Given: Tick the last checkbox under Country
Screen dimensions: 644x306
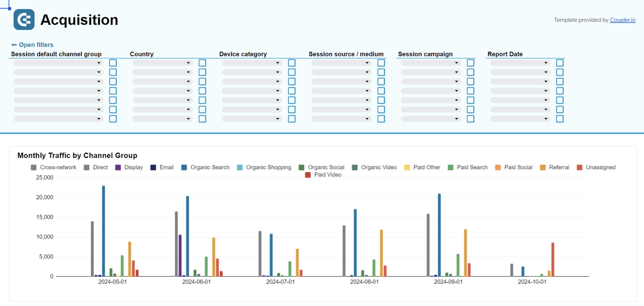Looking at the screenshot, I should 202,119.
